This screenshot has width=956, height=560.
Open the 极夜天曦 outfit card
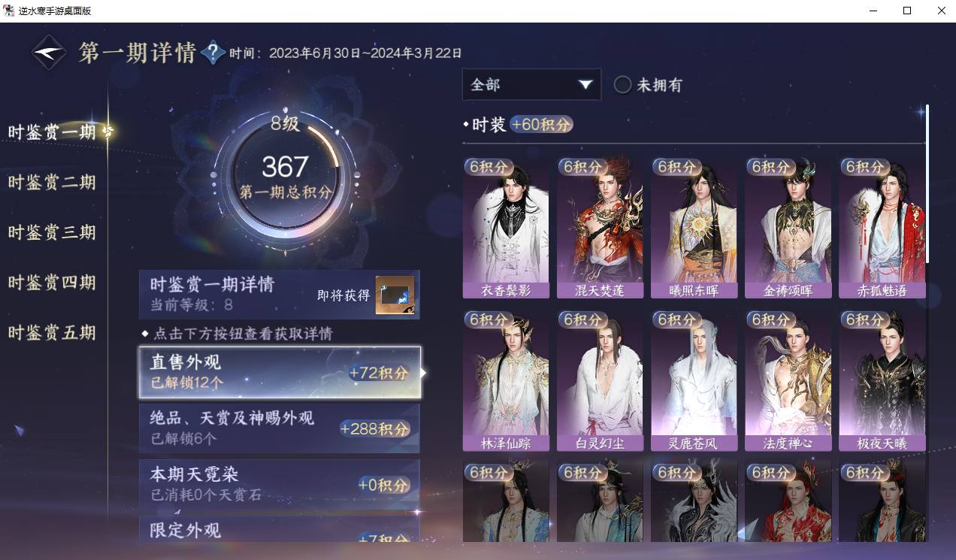point(882,381)
